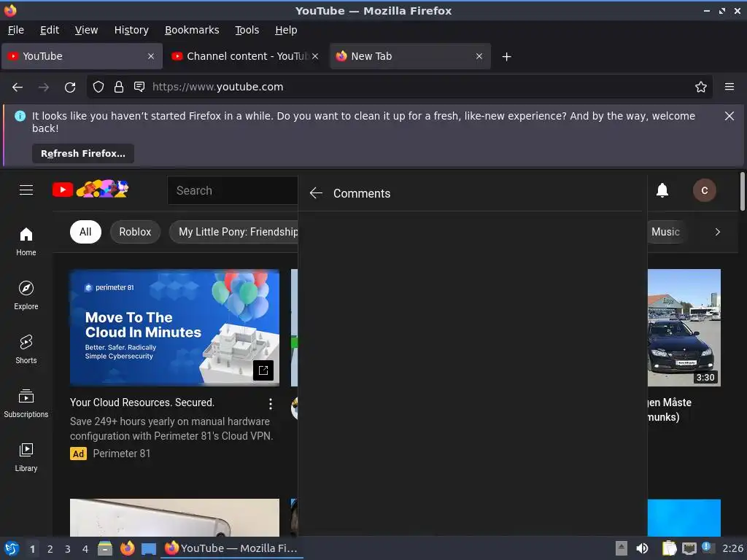Select the Music filter chip
Viewport: 747px width, 560px height.
[666, 232]
